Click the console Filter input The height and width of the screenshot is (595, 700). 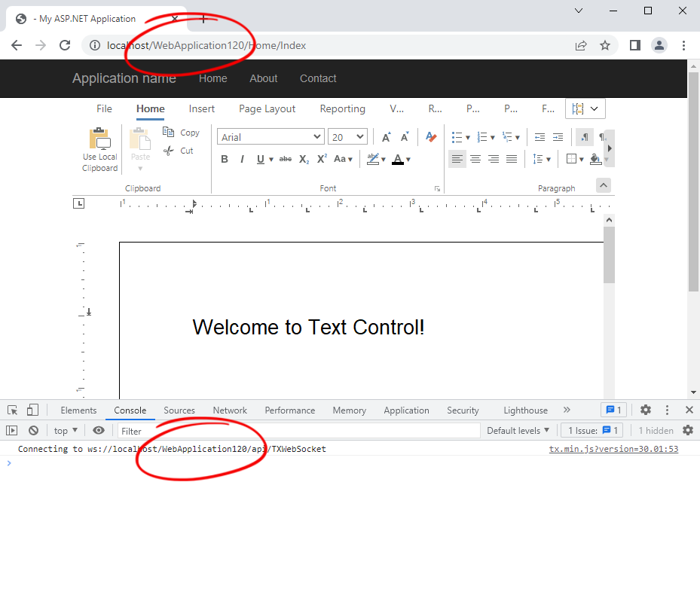298,431
